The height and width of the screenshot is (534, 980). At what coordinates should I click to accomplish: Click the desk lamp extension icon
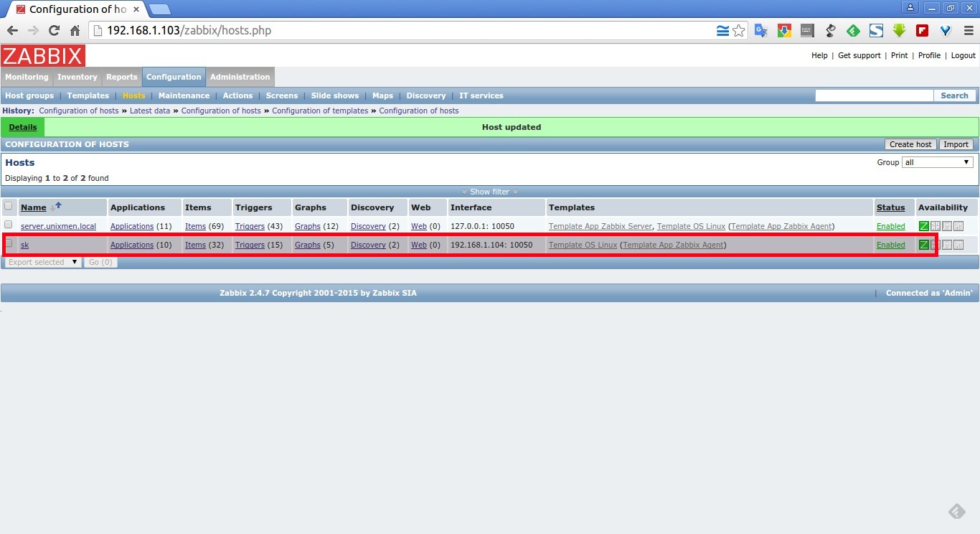[x=830, y=30]
